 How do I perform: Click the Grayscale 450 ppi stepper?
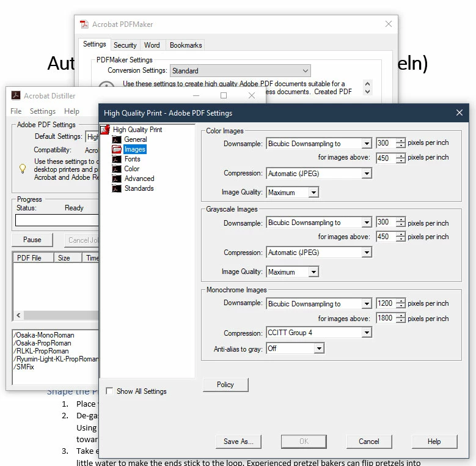(x=401, y=236)
